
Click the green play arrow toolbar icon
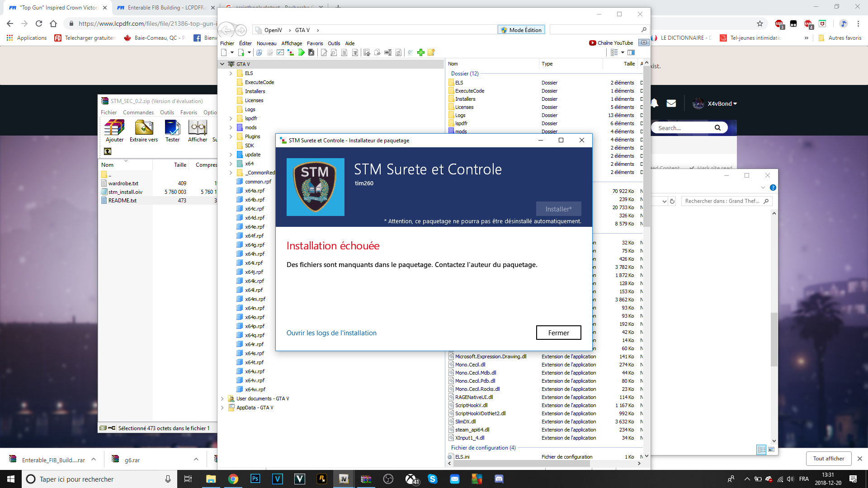(302, 52)
